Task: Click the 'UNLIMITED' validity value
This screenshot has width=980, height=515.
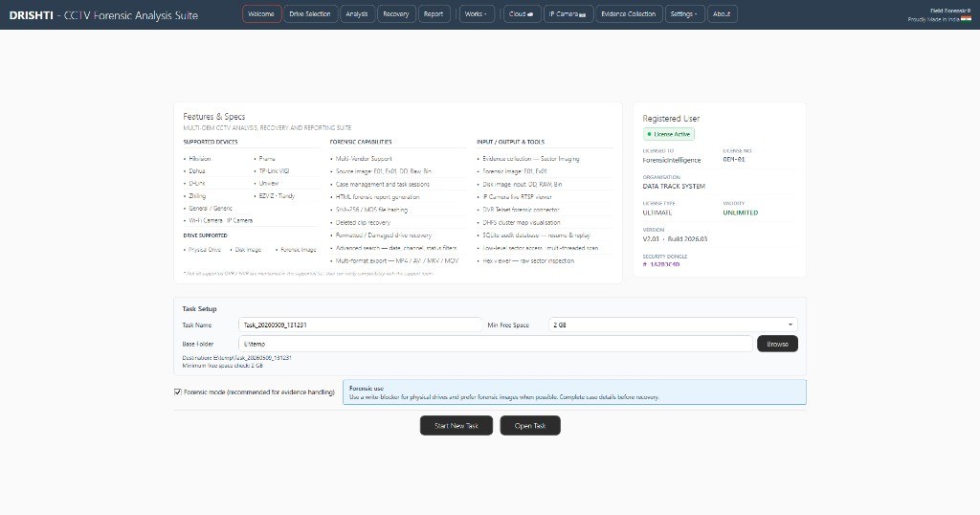Action: coord(741,213)
